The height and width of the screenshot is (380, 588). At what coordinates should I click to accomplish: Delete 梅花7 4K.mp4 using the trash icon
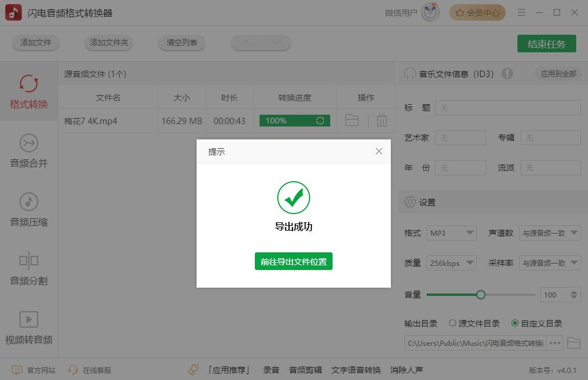click(381, 120)
